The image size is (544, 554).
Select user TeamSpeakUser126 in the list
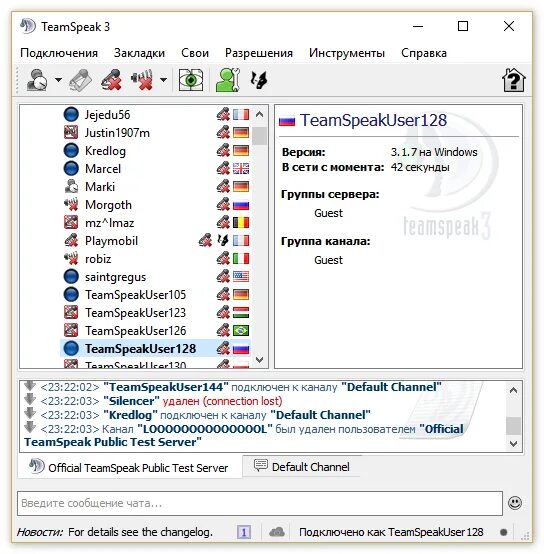(135, 331)
